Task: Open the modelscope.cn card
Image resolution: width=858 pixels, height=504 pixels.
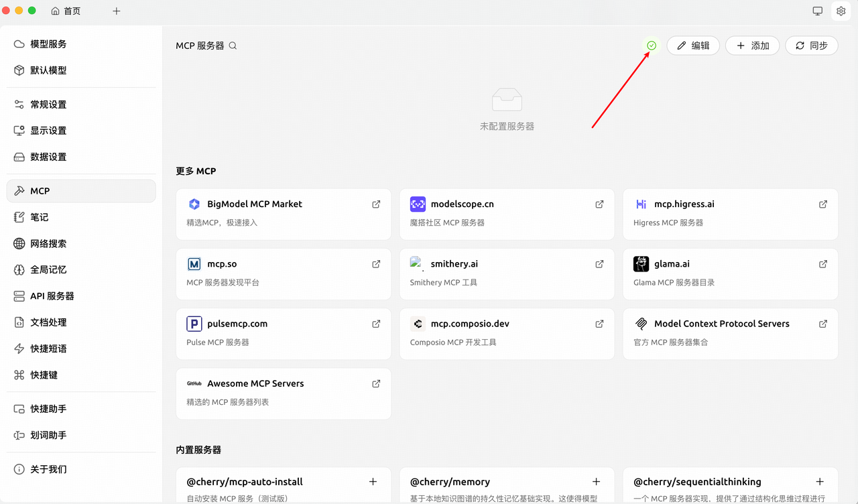Action: (506, 213)
